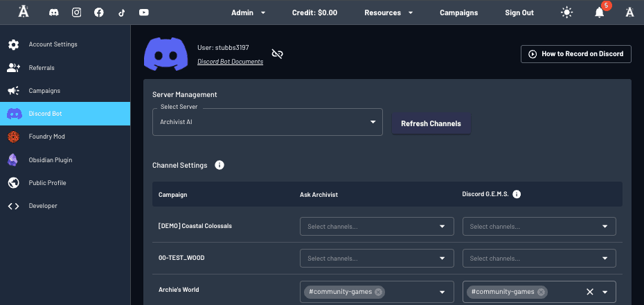Expand G.E.M.S. arrow for Archie's World
644x305 pixels.
point(605,293)
